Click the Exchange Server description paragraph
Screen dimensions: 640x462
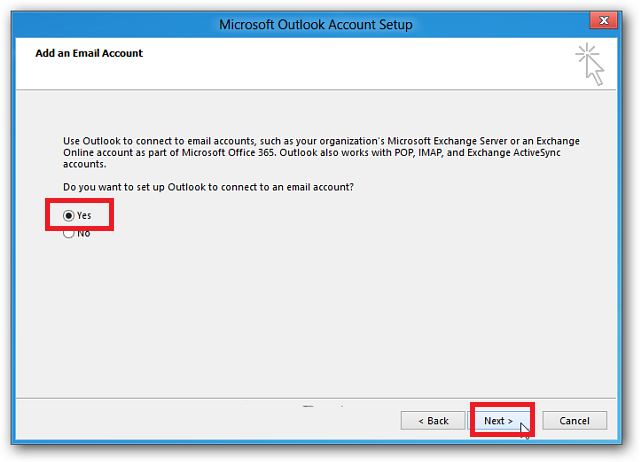[321, 153]
